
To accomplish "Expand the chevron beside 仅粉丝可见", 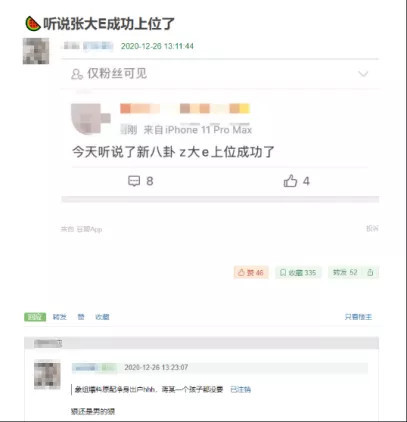I will [363, 74].
